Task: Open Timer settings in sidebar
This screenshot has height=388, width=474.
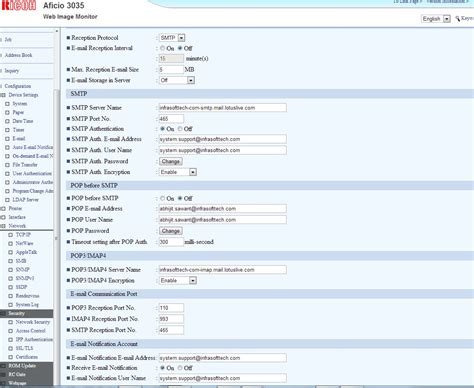Action: coord(18,130)
